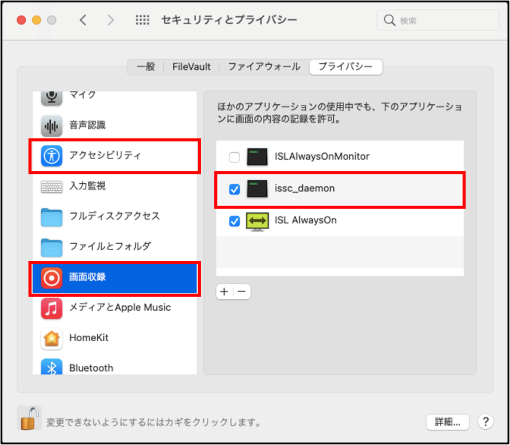Switch to the FileVault tab
Image resolution: width=510 pixels, height=445 pixels.
191,67
